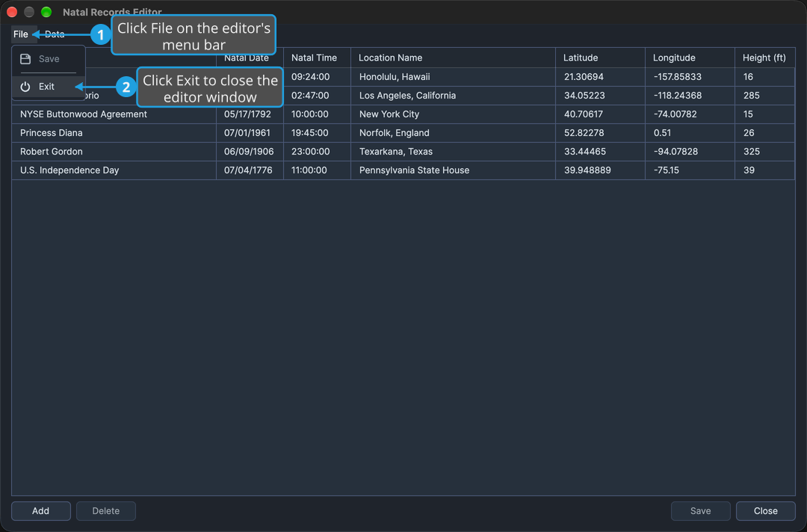807x532 pixels.
Task: Click the Texarkana, Texas location cell
Action: click(x=453, y=151)
